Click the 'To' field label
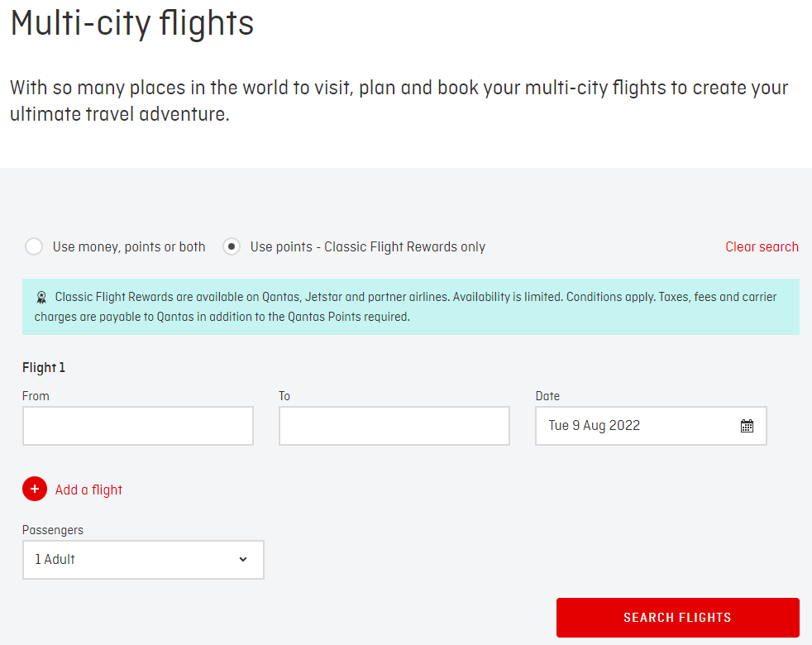The height and width of the screenshot is (645, 812). (x=284, y=396)
